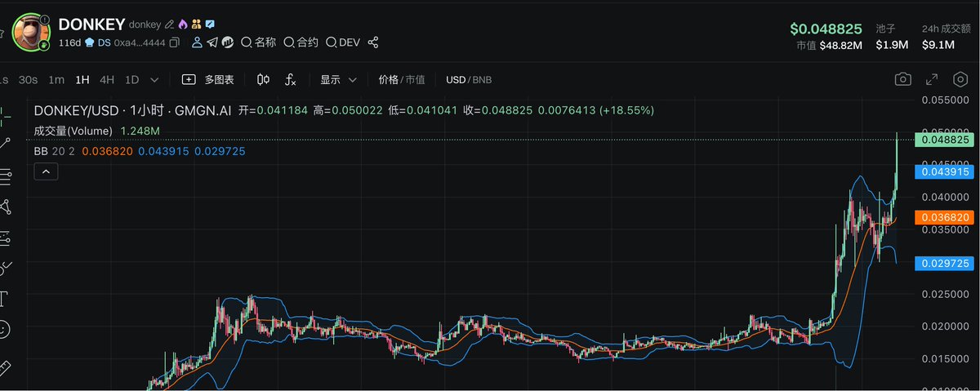
Task: Click the 市值 $48.82M market cap value
Action: pyautogui.click(x=830, y=45)
